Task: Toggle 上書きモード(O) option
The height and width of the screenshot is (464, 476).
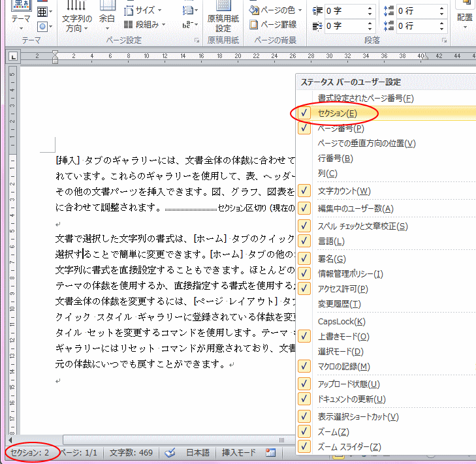Action: (386, 337)
